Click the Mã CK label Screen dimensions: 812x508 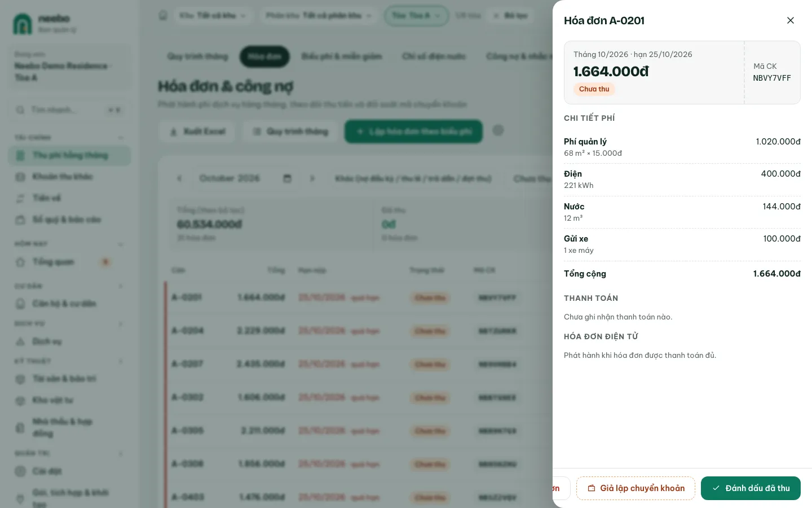click(x=765, y=67)
